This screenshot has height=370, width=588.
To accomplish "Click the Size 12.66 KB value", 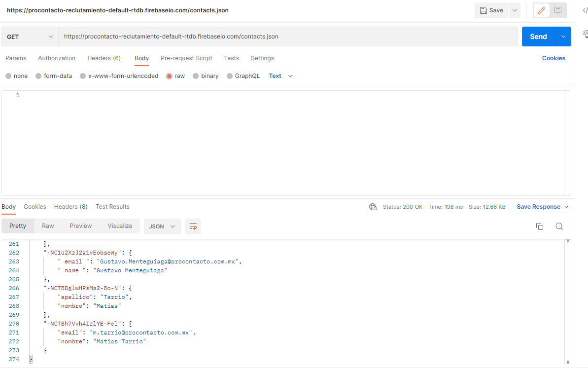I will coord(494,207).
